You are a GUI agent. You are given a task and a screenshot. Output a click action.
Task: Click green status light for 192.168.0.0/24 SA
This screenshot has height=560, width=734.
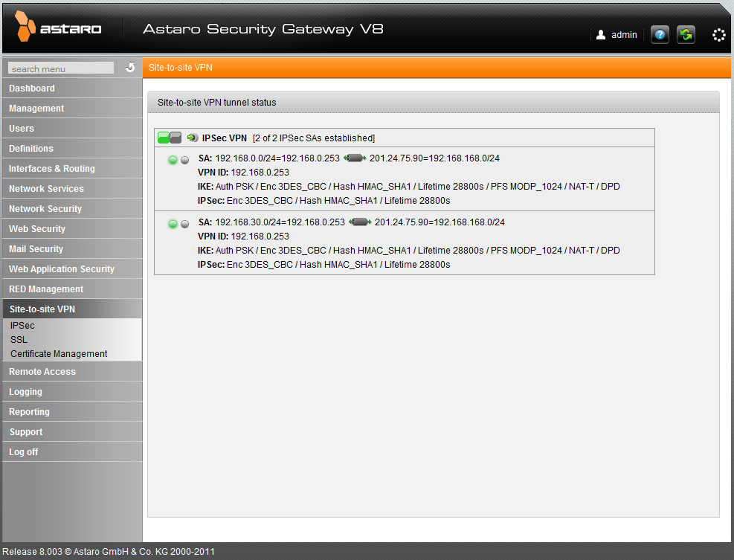pos(173,160)
